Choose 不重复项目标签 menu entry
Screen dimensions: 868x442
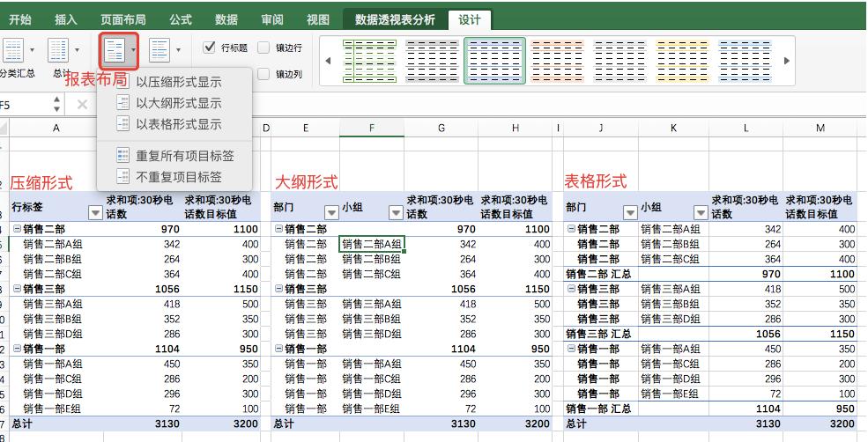(178, 177)
